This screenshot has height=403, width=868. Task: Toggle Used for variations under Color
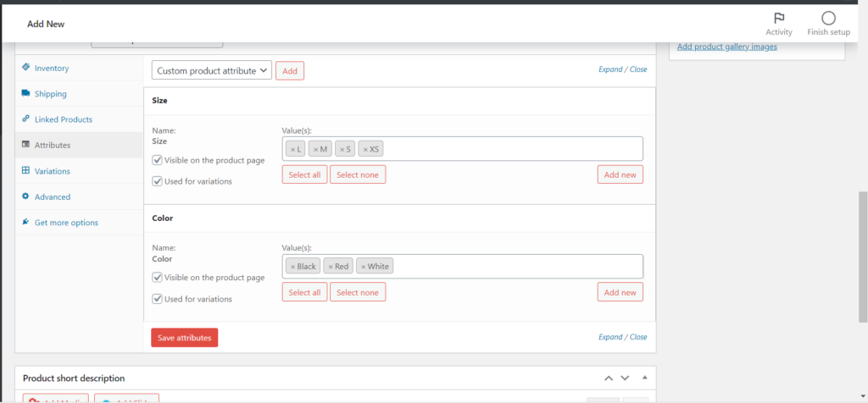[158, 299]
